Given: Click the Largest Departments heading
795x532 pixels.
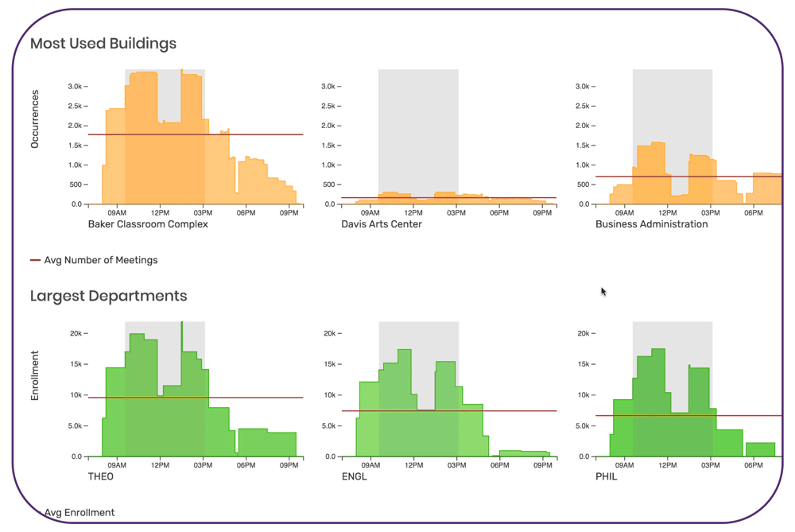Looking at the screenshot, I should click(109, 296).
